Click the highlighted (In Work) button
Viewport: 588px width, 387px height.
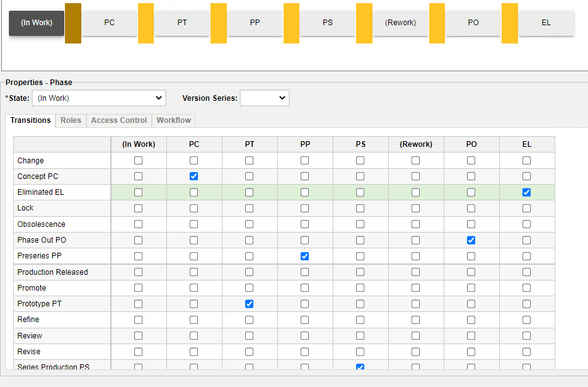click(x=36, y=22)
